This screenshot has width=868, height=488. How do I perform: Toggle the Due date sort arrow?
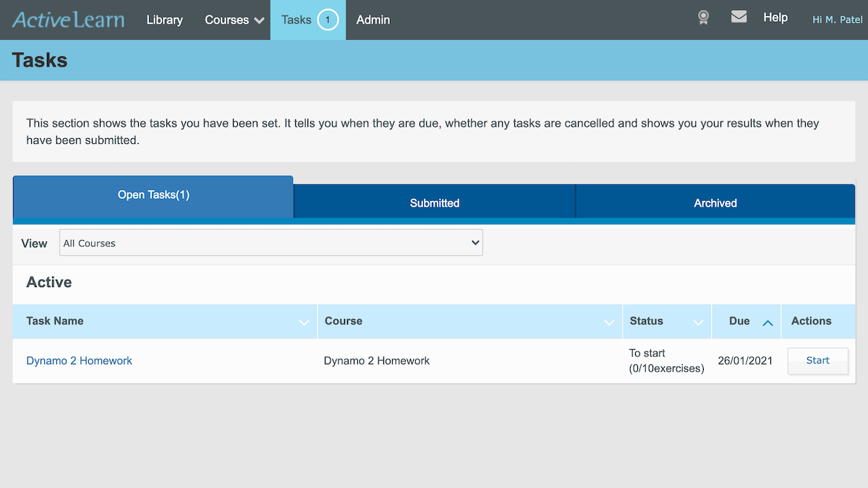pyautogui.click(x=767, y=322)
